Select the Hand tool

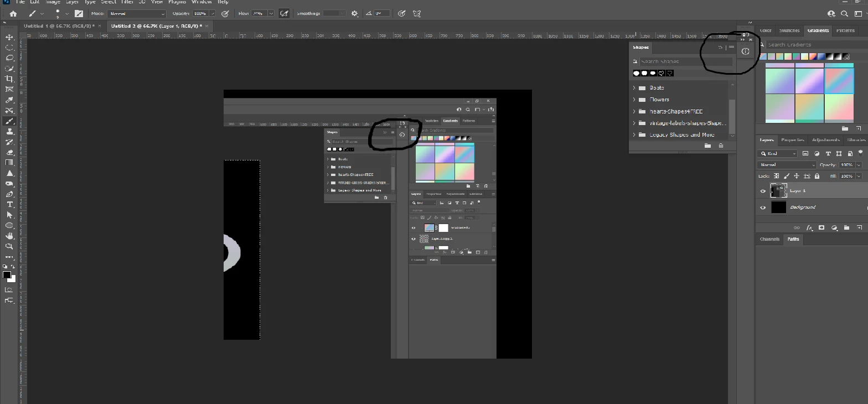9,236
